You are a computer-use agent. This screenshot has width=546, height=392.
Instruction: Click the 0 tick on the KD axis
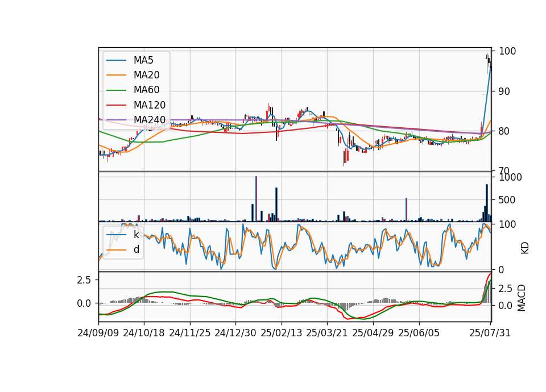(x=502, y=269)
